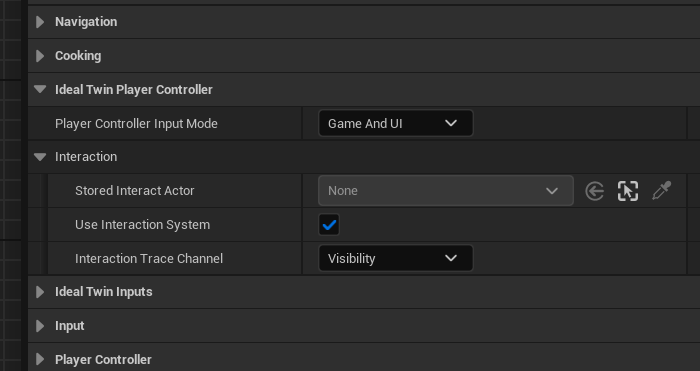Click the Use Interaction System label
This screenshot has width=700, height=371.
point(142,225)
